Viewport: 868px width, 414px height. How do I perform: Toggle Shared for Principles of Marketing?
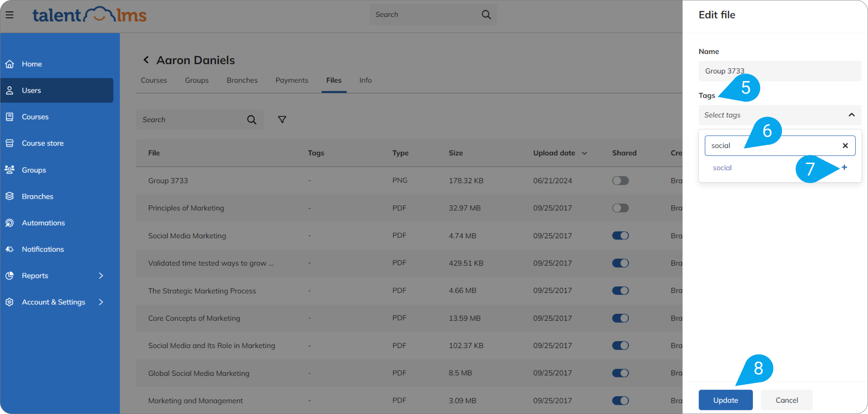pos(620,208)
